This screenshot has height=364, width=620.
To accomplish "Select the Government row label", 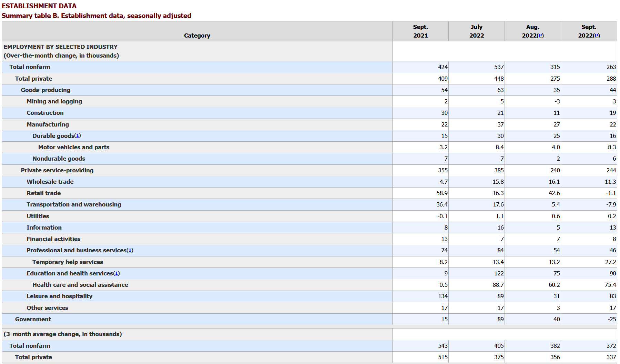I will click(33, 319).
